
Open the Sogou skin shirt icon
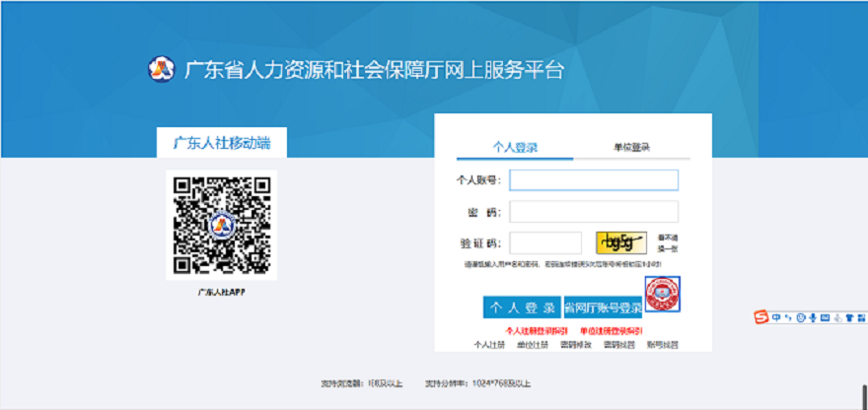pyautogui.click(x=849, y=317)
